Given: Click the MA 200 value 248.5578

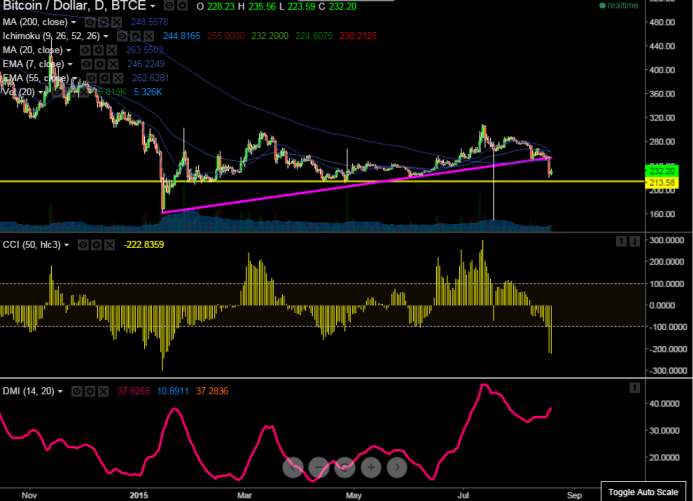Looking at the screenshot, I should (x=149, y=22).
